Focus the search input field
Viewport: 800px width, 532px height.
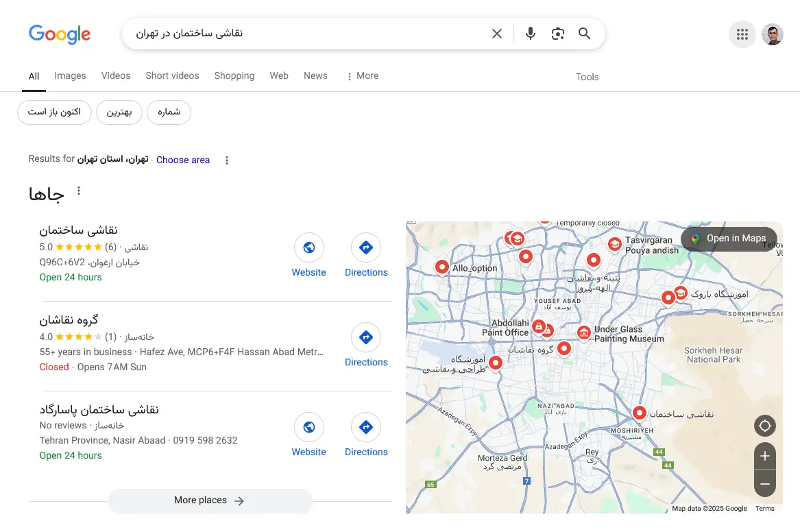coord(306,34)
